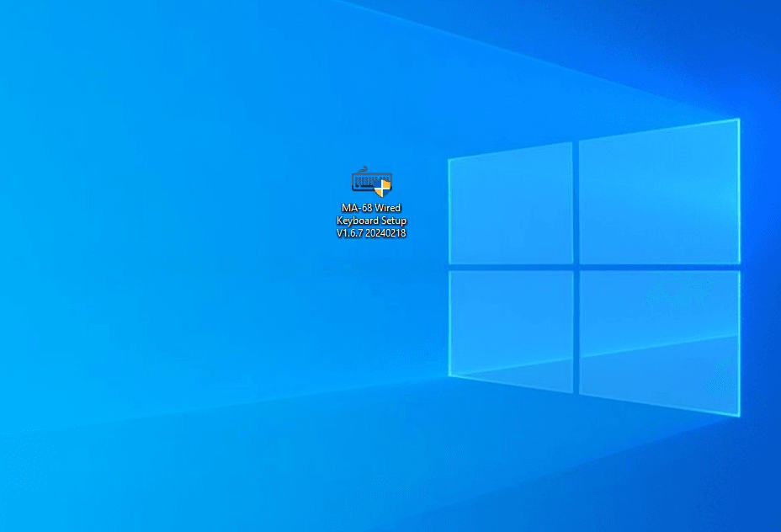Image resolution: width=781 pixels, height=532 pixels.
Task: Click the cable on top of keyboard icon
Action: click(364, 168)
